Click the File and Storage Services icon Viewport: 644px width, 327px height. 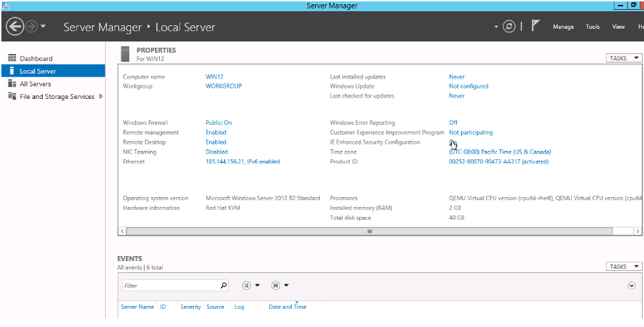pos(12,97)
